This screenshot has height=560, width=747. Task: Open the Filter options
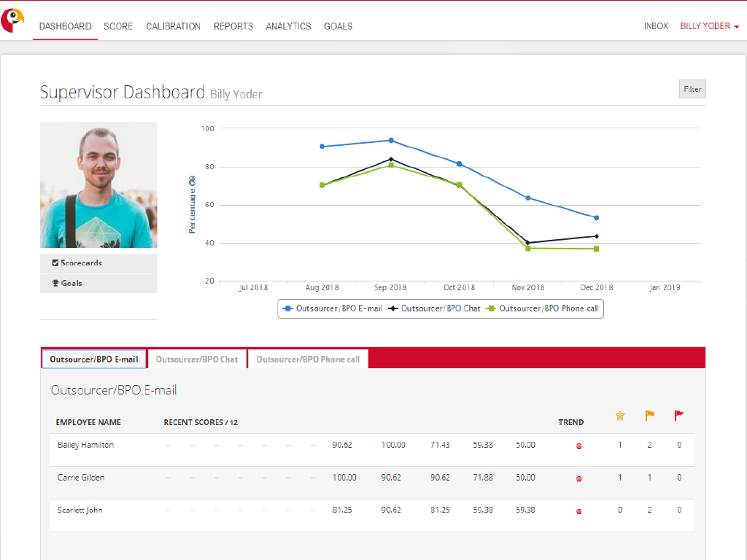click(x=692, y=89)
